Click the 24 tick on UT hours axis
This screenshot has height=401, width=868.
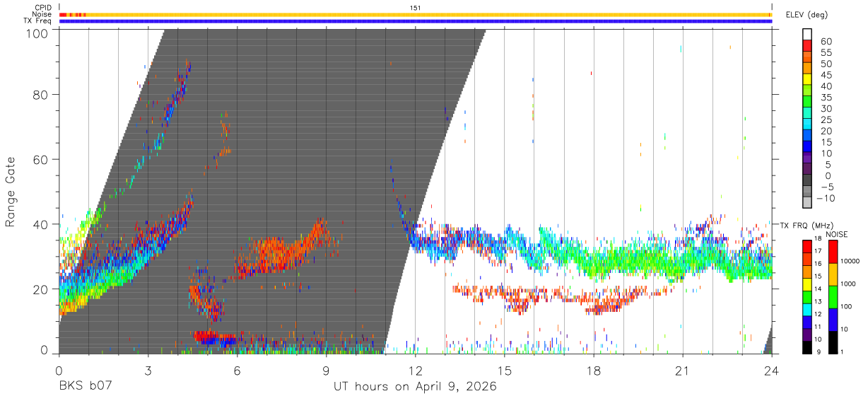pyautogui.click(x=772, y=371)
